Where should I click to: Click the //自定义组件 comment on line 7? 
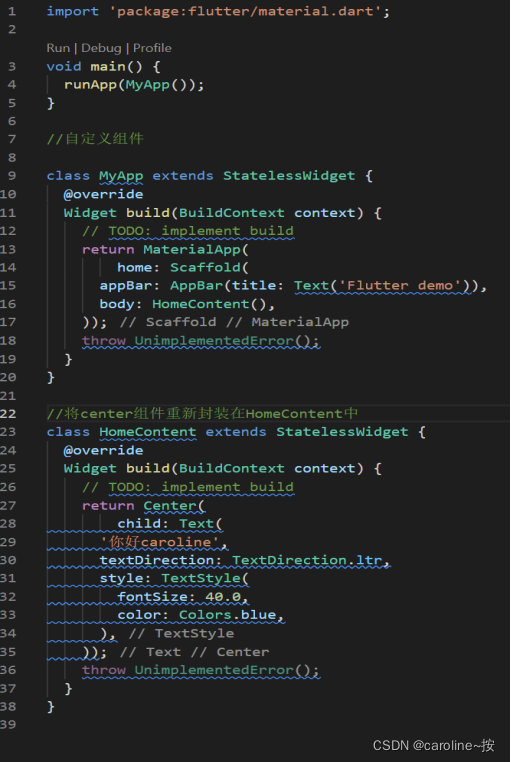tap(95, 139)
